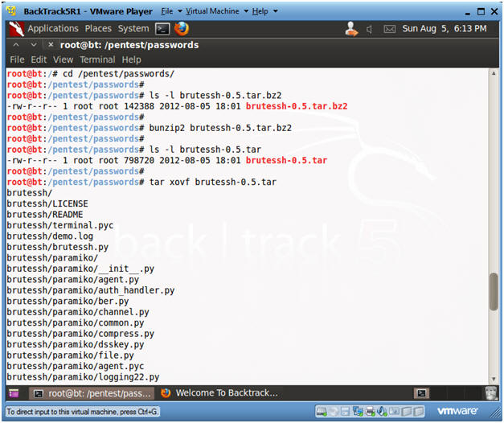Open the Places menu
The width and height of the screenshot is (504, 423).
click(98, 29)
